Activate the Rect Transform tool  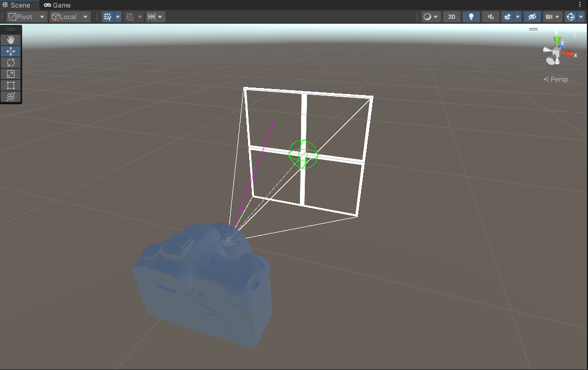(11, 85)
